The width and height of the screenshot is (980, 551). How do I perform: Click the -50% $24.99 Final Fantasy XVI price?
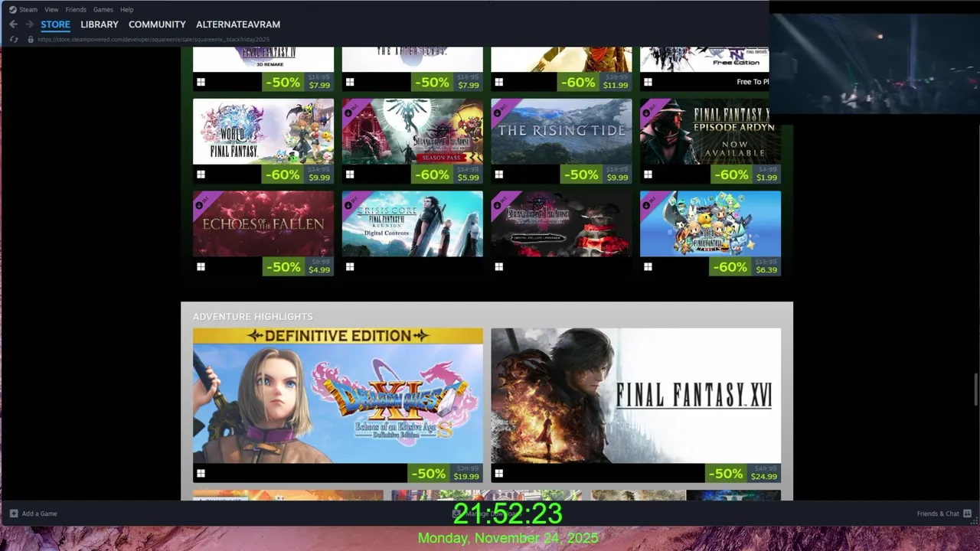coord(743,474)
